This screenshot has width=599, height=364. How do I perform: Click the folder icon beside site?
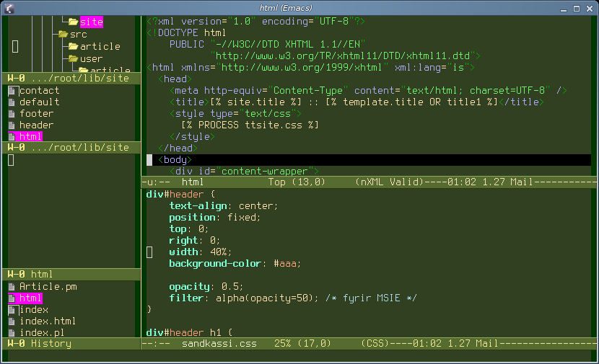point(74,22)
